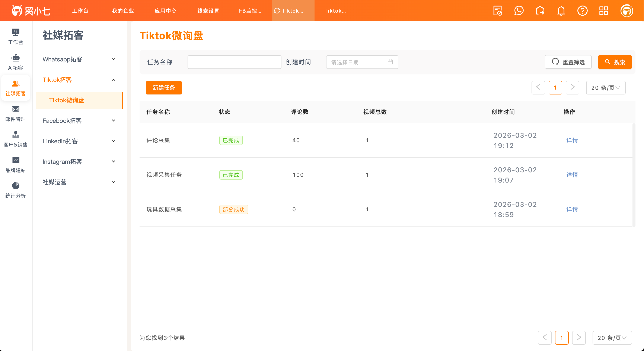Expand Whatsapp拓客 menu
Image resolution: width=644 pixels, height=351 pixels.
click(x=80, y=59)
